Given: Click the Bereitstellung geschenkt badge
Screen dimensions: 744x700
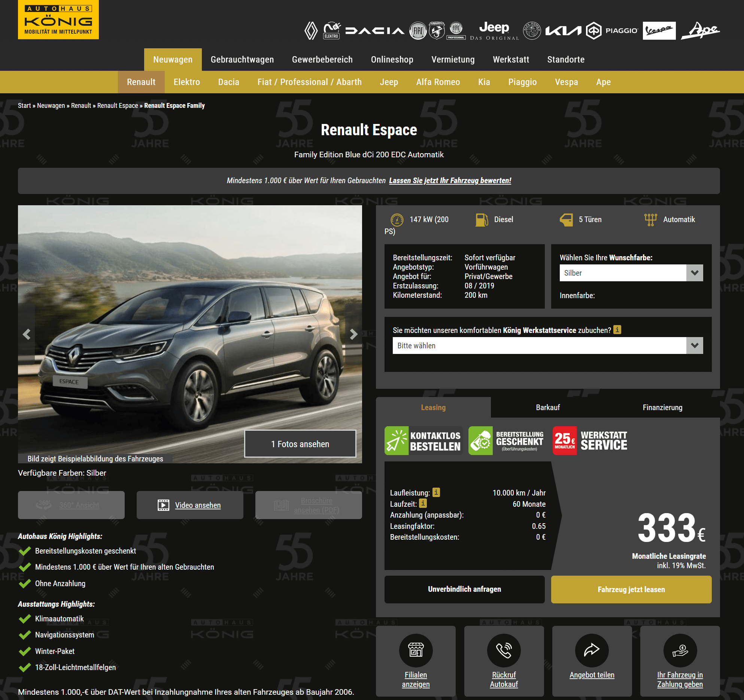Looking at the screenshot, I should [507, 440].
